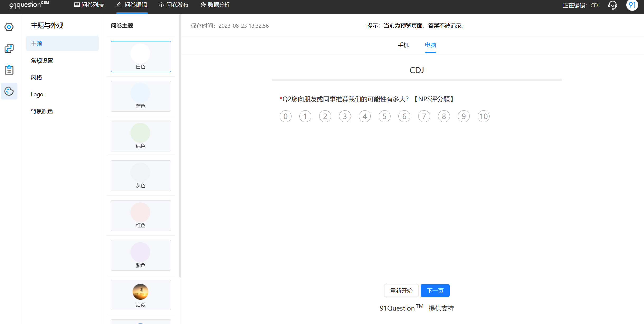The width and height of the screenshot is (644, 324).
Task: Select NPS score 4
Action: pyautogui.click(x=365, y=116)
